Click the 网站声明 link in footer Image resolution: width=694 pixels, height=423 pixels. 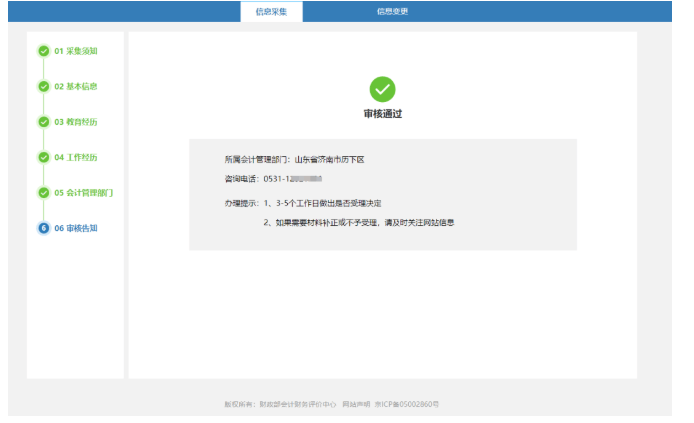(356, 404)
